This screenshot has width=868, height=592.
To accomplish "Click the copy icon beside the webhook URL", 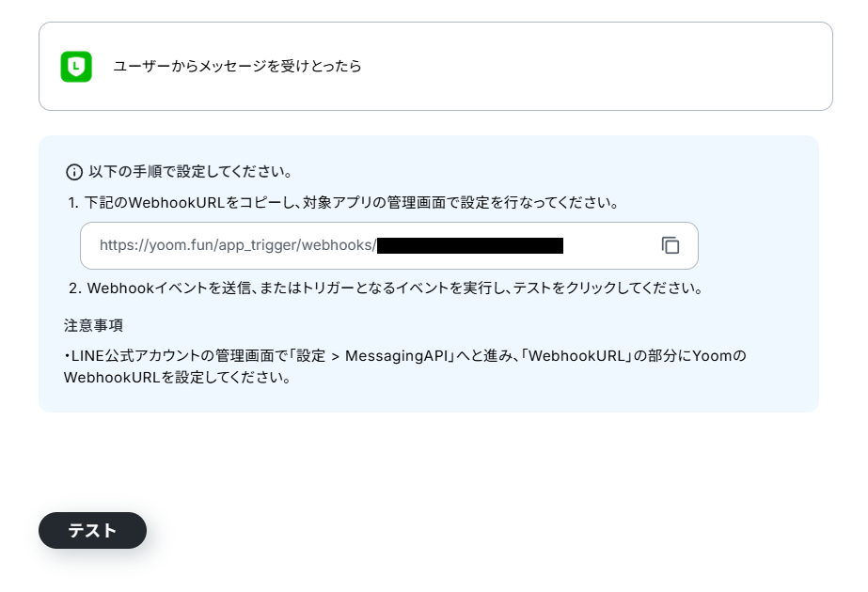I will (670, 245).
